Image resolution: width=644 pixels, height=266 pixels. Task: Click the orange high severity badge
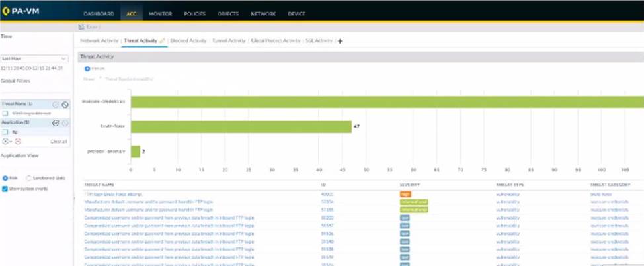click(x=405, y=193)
